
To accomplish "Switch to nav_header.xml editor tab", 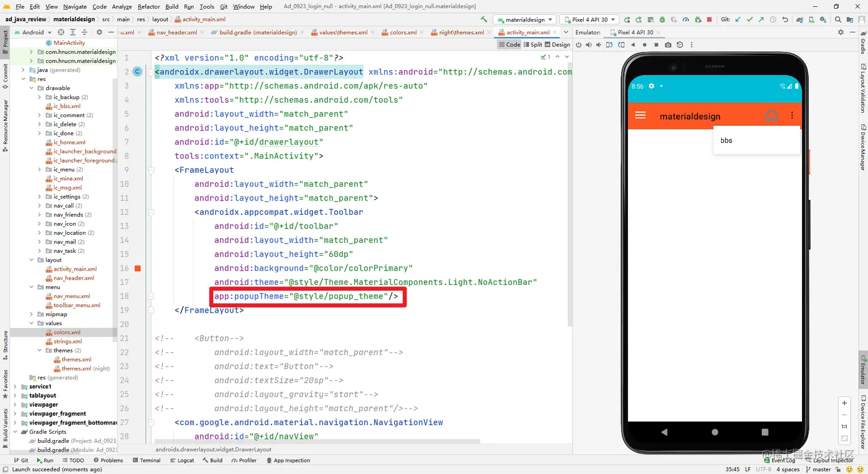I will tap(177, 32).
